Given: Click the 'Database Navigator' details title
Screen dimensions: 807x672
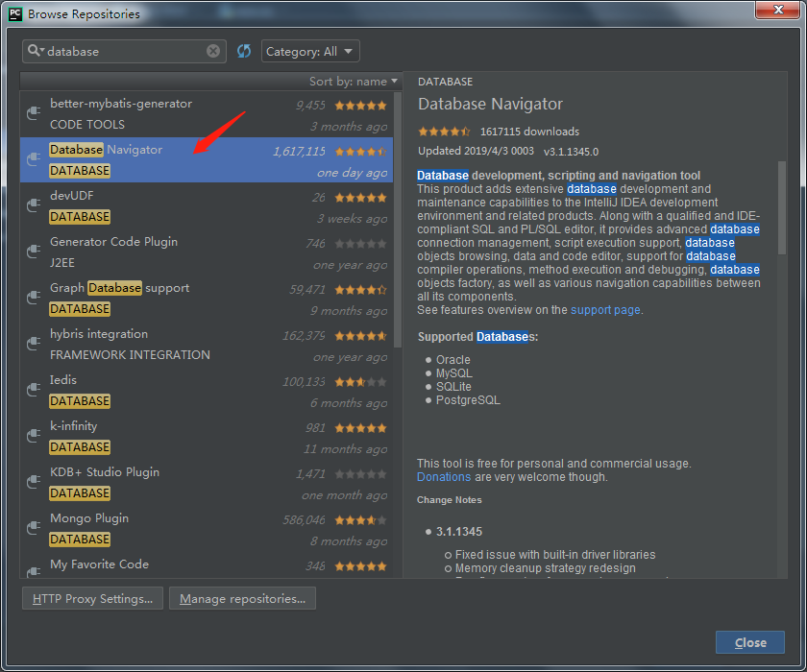Looking at the screenshot, I should pos(490,104).
